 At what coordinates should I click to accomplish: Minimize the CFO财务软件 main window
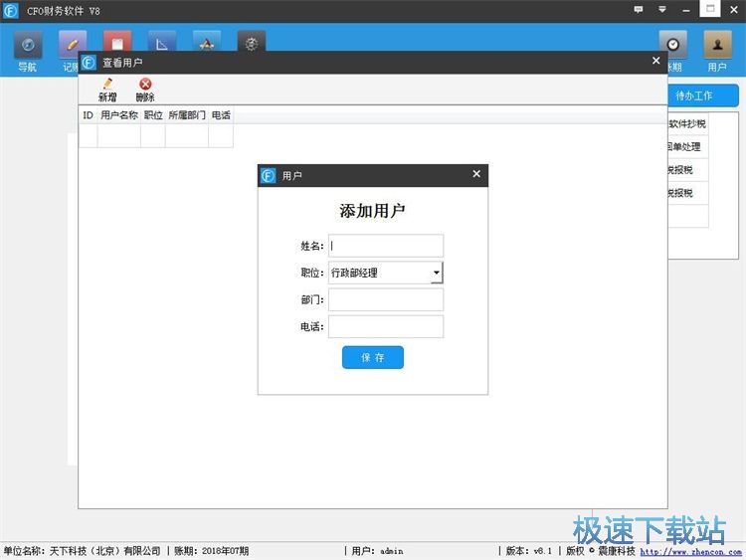click(x=686, y=10)
